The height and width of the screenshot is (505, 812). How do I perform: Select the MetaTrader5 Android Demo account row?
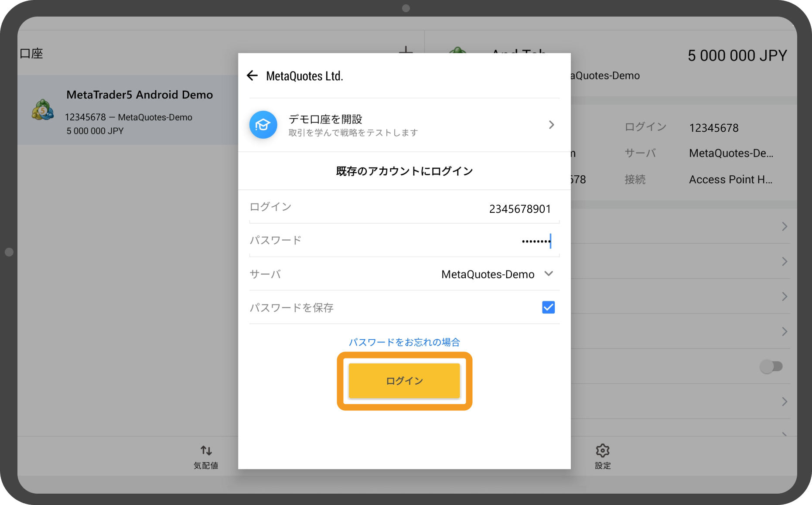coord(128,110)
